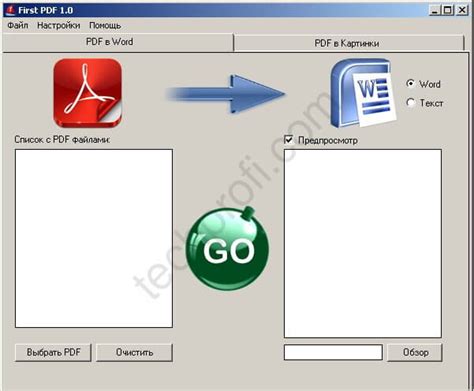Click the Очистить button

[x=134, y=352]
